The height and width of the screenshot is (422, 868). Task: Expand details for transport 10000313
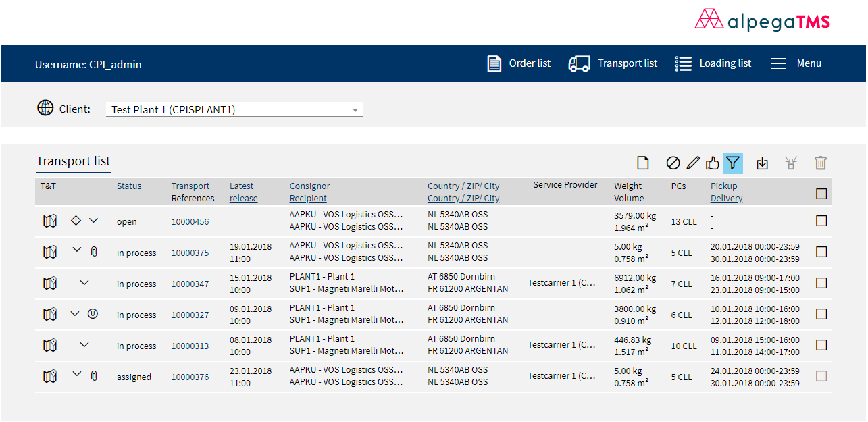(84, 344)
